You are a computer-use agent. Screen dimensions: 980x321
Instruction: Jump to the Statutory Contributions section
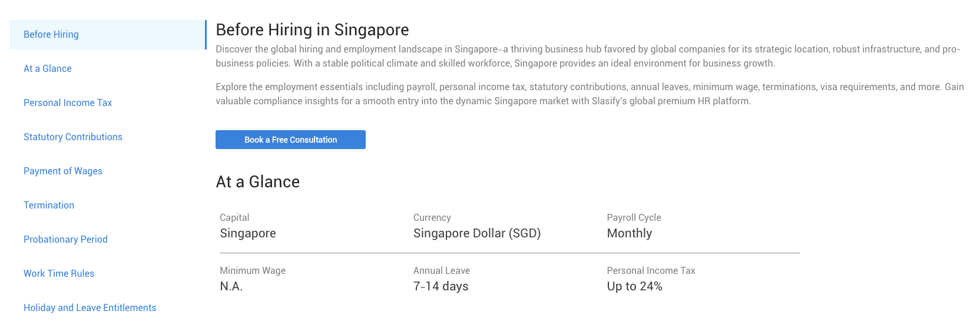click(x=73, y=137)
